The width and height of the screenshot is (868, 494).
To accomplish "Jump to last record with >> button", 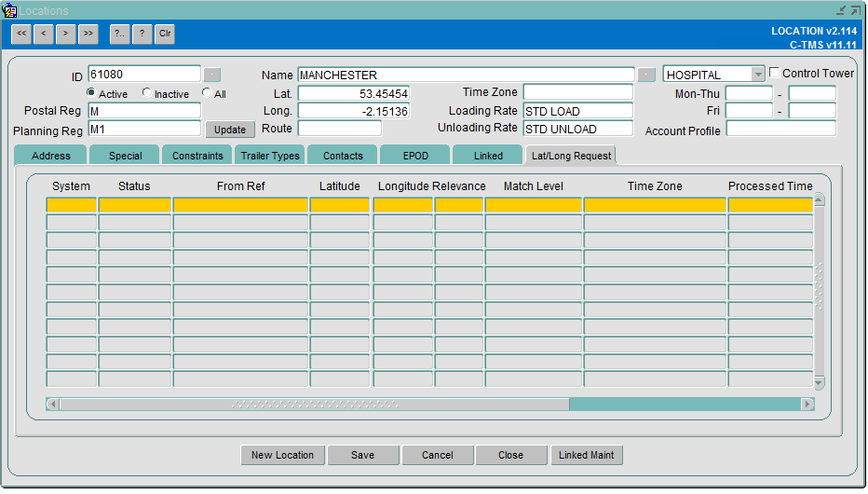I will [88, 34].
